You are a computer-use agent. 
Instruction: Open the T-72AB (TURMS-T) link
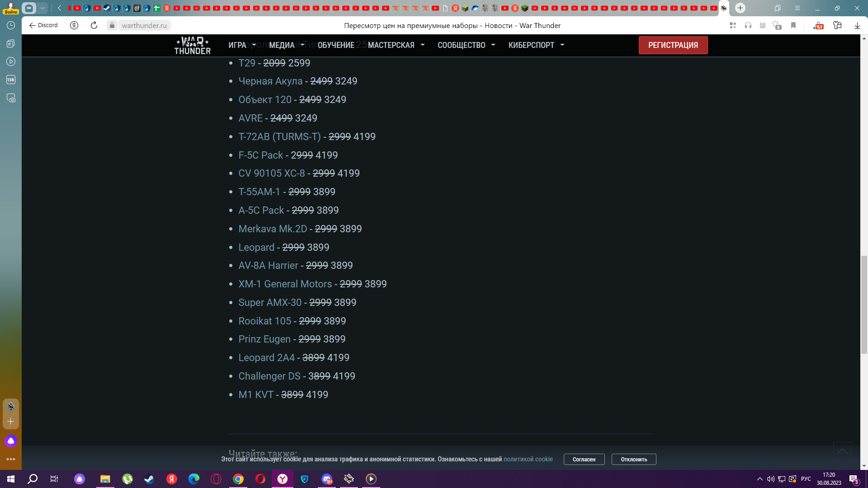(279, 137)
